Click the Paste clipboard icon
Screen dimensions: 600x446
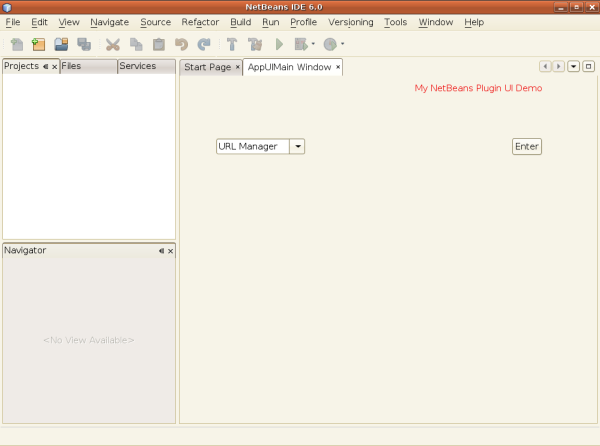click(x=159, y=44)
